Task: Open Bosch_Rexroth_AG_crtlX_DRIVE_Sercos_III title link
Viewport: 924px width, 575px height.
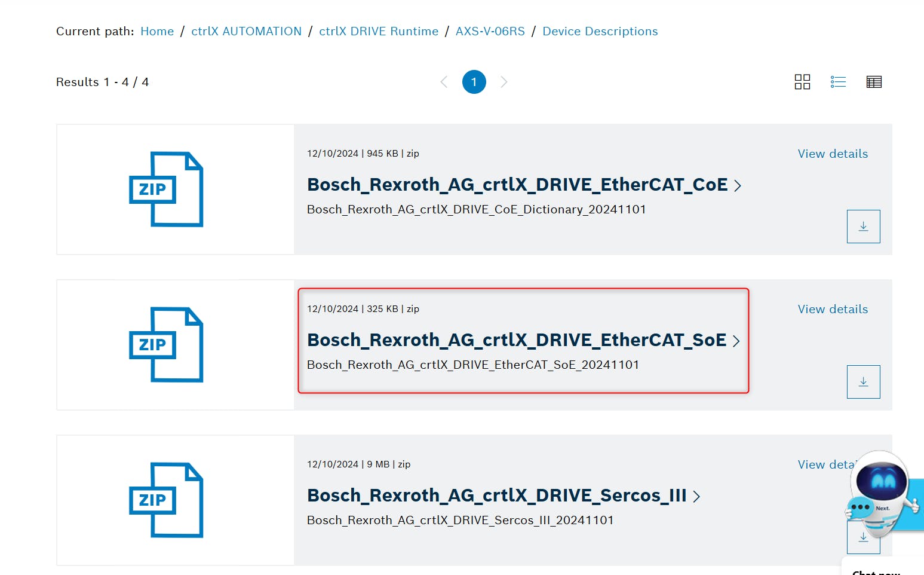Action: (x=496, y=496)
